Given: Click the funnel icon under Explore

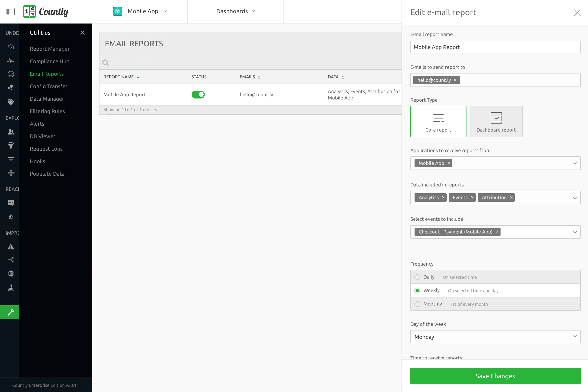Looking at the screenshot, I should pos(11,146).
